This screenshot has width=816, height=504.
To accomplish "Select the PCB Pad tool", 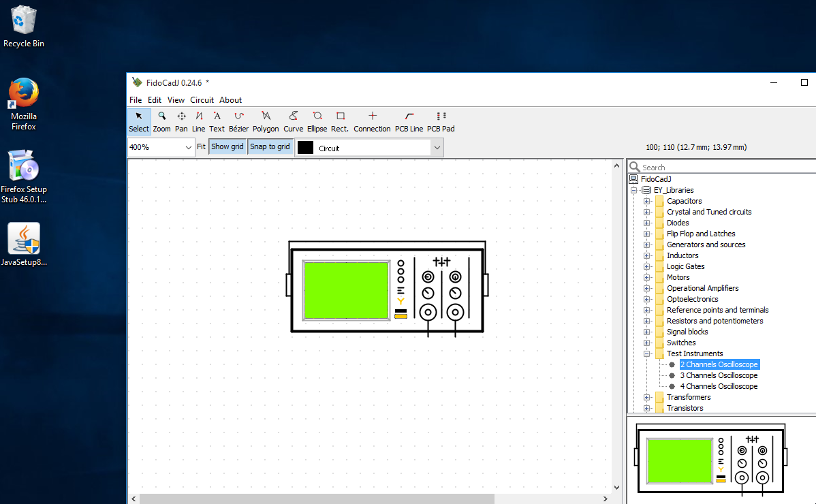I will pyautogui.click(x=441, y=121).
